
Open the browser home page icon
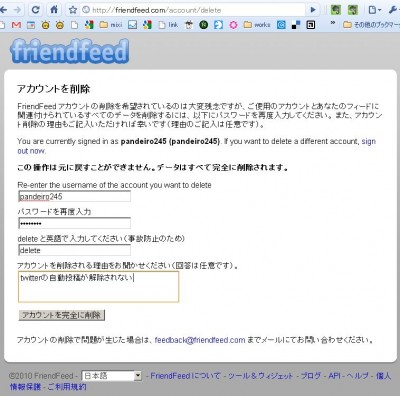click(x=54, y=10)
